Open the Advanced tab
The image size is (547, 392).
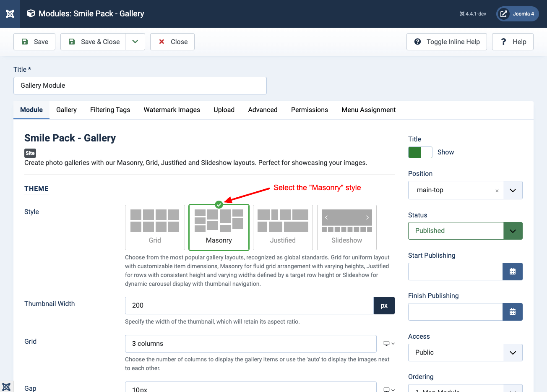tap(263, 110)
